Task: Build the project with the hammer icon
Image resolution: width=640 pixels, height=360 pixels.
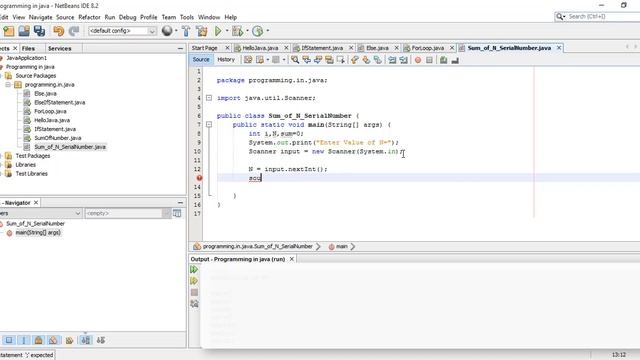Action: coord(186,31)
